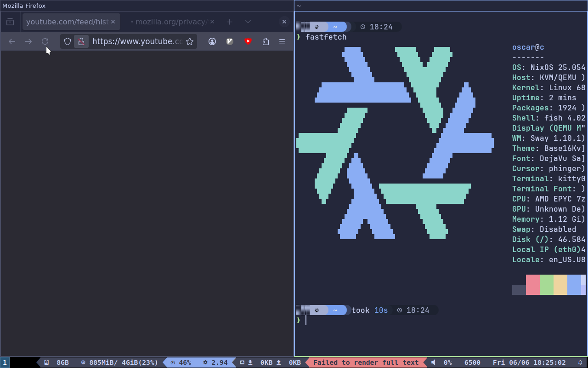Click the Uptime: 2 mins line
The image size is (588, 368).
pyautogui.click(x=544, y=98)
